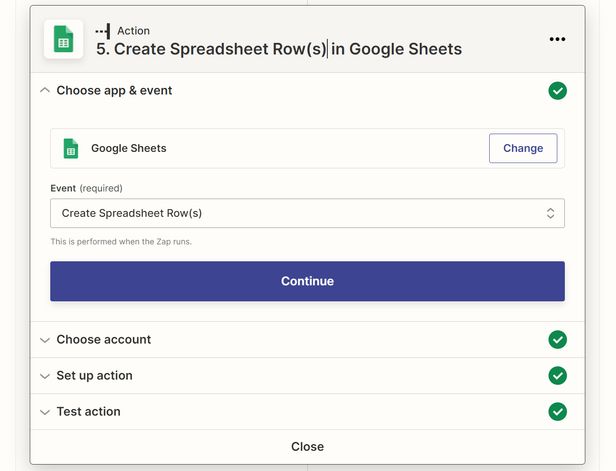Screen dimensions: 616x471
Task: Click the Change app button
Action: click(x=523, y=148)
